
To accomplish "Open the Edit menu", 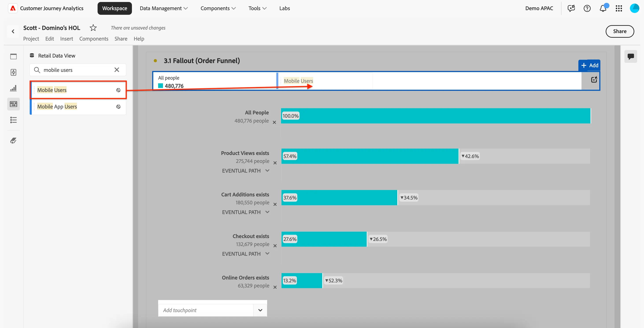I will pyautogui.click(x=50, y=39).
